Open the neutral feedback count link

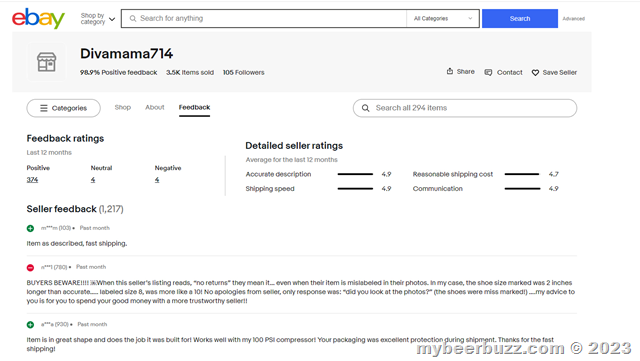point(93,180)
